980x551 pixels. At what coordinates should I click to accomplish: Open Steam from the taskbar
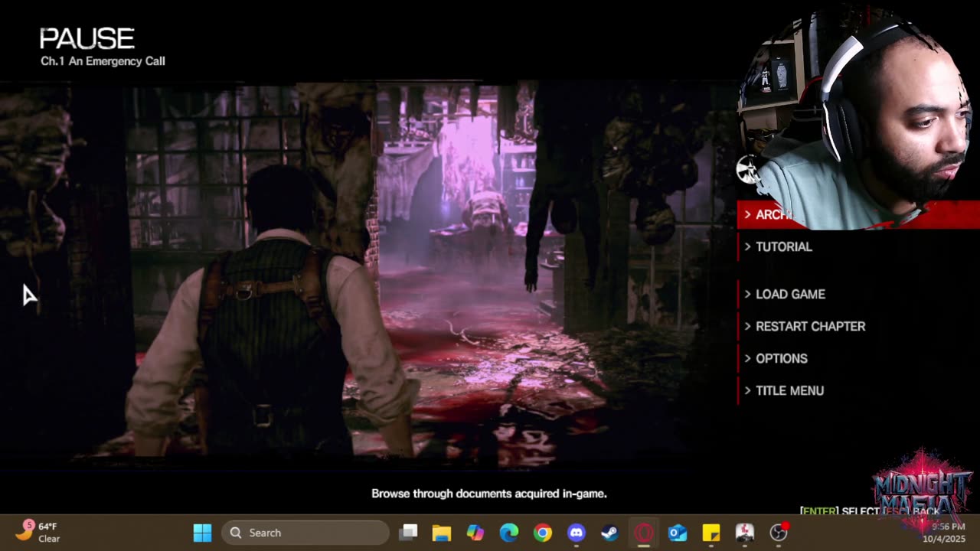(610, 533)
